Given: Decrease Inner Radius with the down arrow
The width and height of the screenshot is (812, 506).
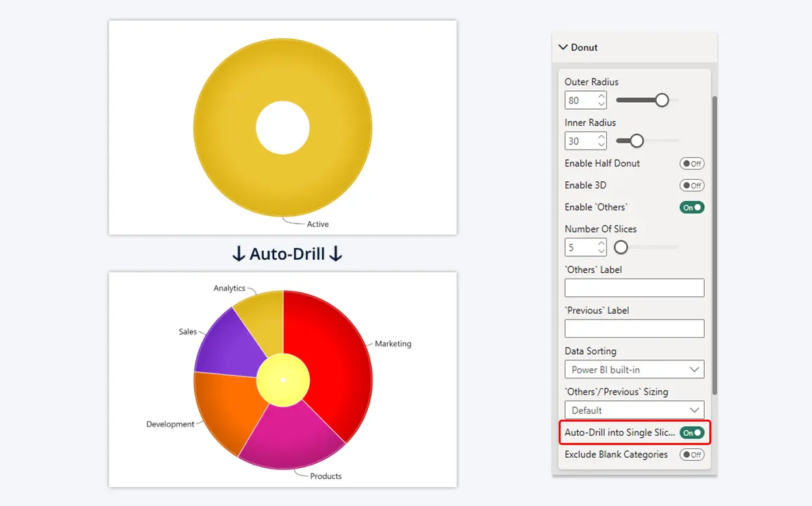Looking at the screenshot, I should (602, 145).
